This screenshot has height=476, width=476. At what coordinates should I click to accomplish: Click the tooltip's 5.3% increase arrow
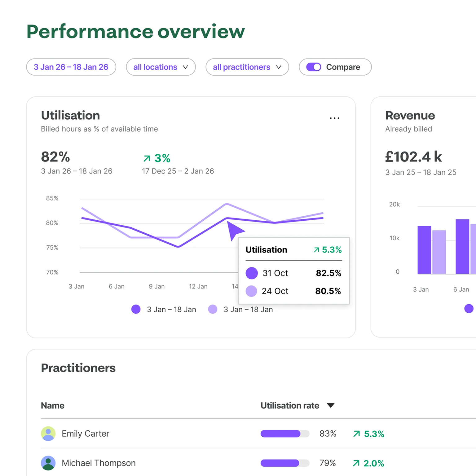point(316,250)
